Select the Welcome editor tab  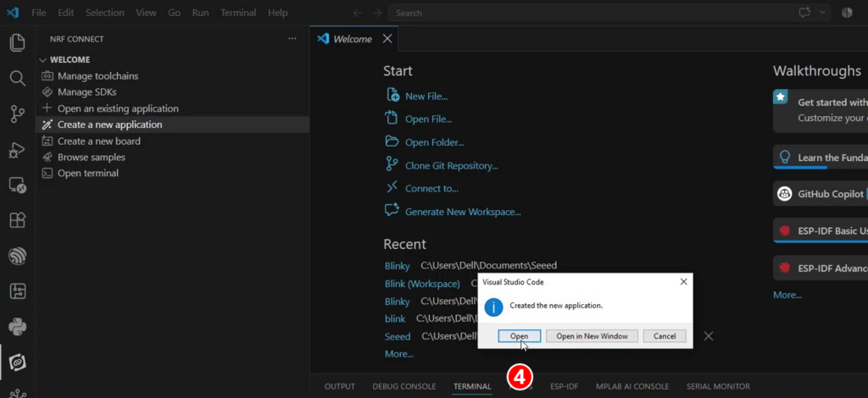click(x=353, y=39)
